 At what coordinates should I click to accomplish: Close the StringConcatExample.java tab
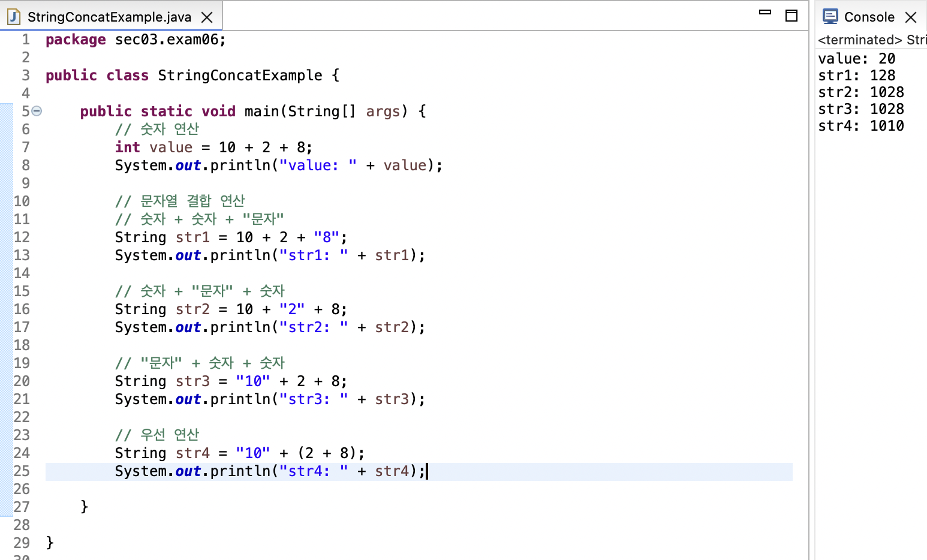207,17
